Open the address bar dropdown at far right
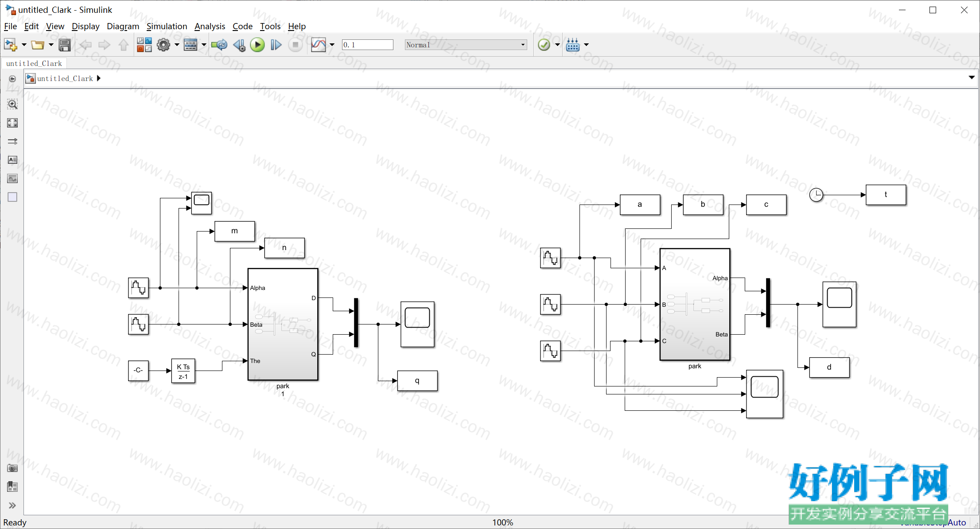 [x=972, y=78]
